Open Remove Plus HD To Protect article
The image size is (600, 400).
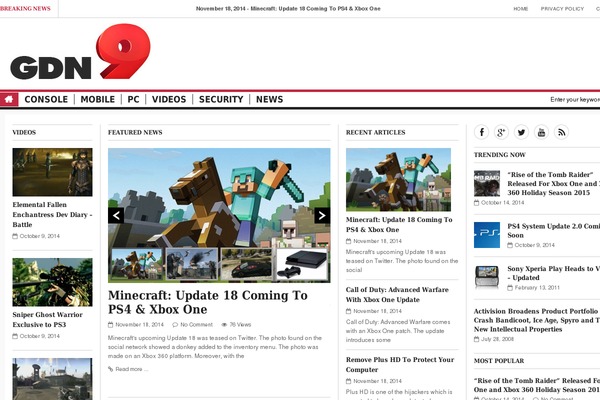coord(400,365)
